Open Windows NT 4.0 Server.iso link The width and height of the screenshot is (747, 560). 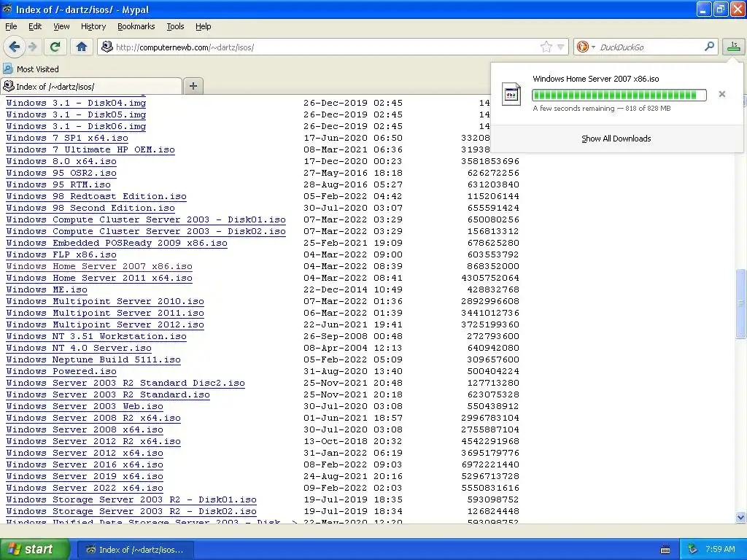point(79,348)
